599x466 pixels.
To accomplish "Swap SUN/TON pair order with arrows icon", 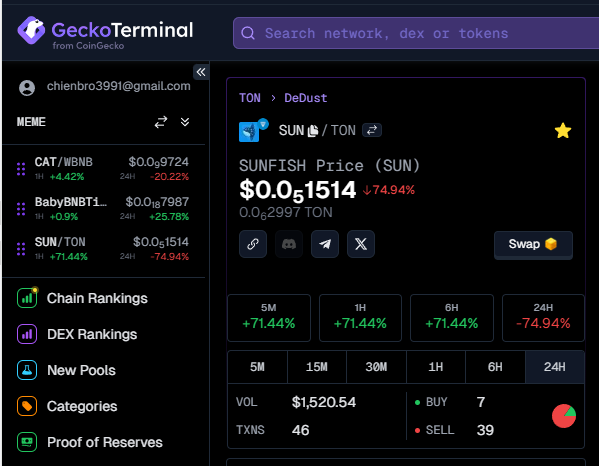I will 372,130.
